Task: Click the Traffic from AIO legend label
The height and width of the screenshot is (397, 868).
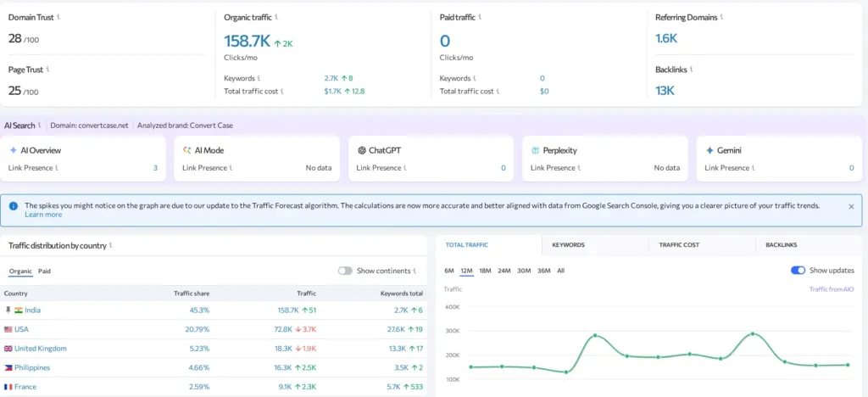Action: [832, 289]
